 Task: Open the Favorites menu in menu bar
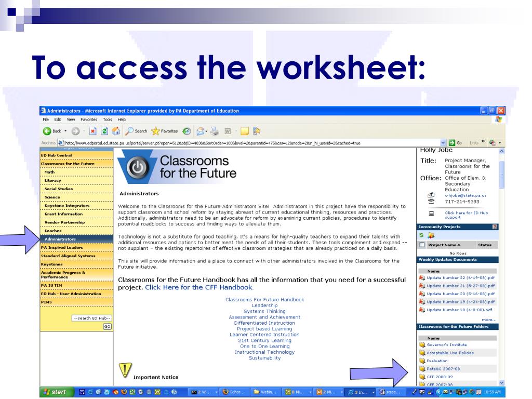89,119
